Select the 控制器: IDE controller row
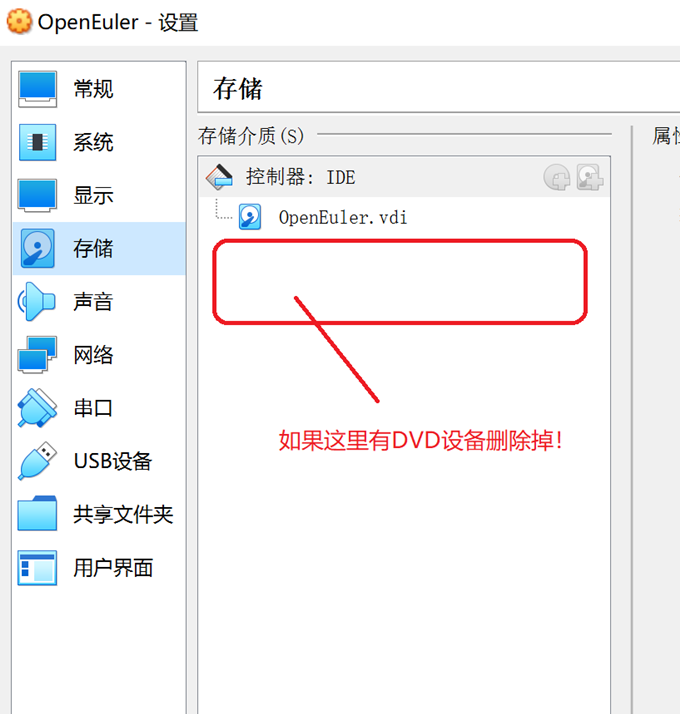The height and width of the screenshot is (714, 680). [404, 177]
